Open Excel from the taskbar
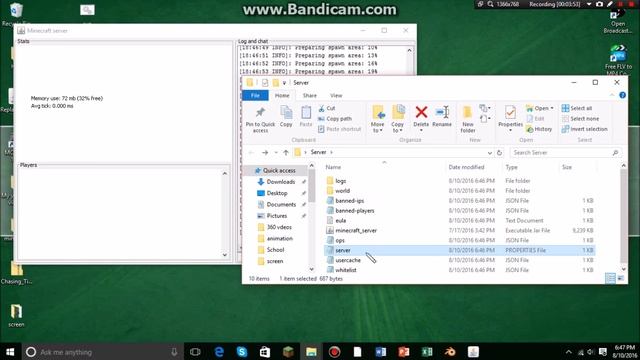The width and height of the screenshot is (640, 360). [x=427, y=352]
